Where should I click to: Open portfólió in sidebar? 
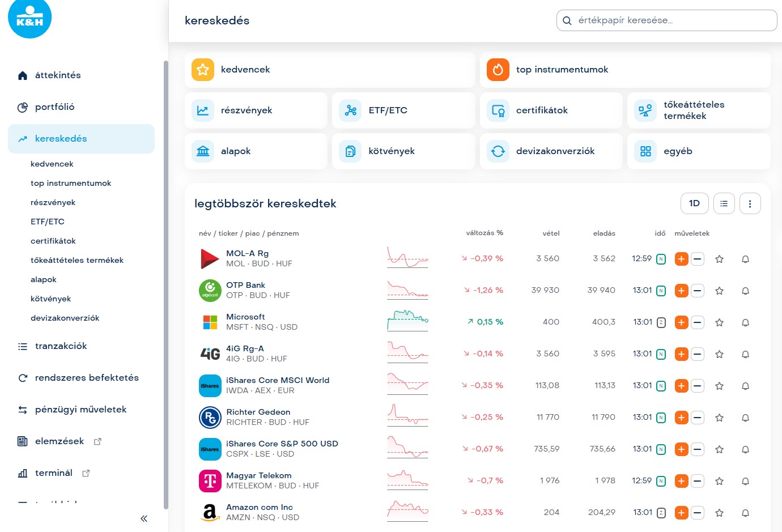click(54, 107)
